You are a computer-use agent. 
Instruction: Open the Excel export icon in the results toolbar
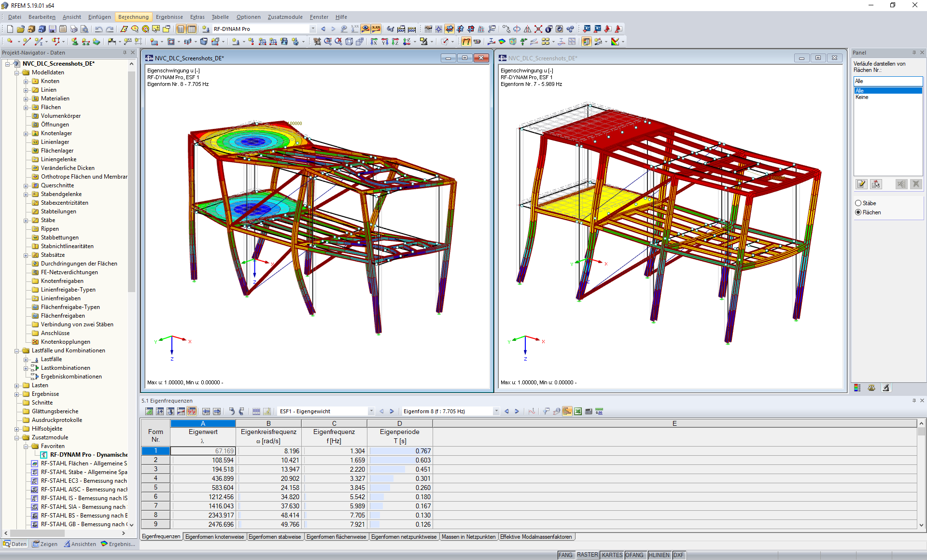tap(578, 411)
